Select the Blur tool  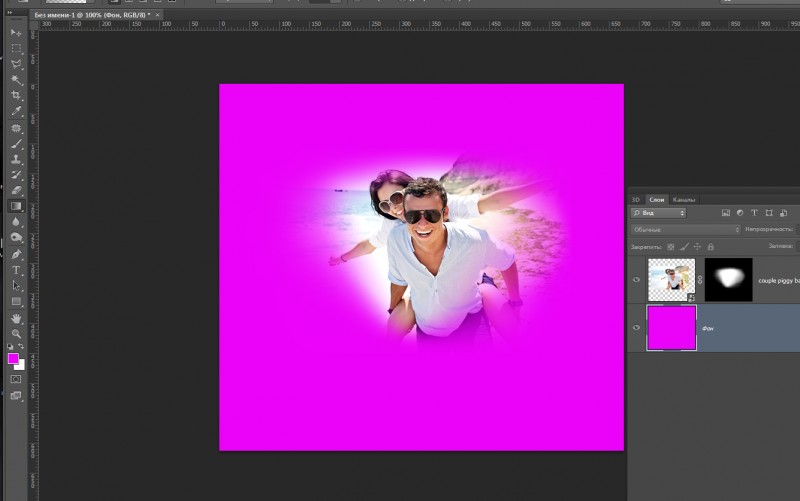(16, 222)
